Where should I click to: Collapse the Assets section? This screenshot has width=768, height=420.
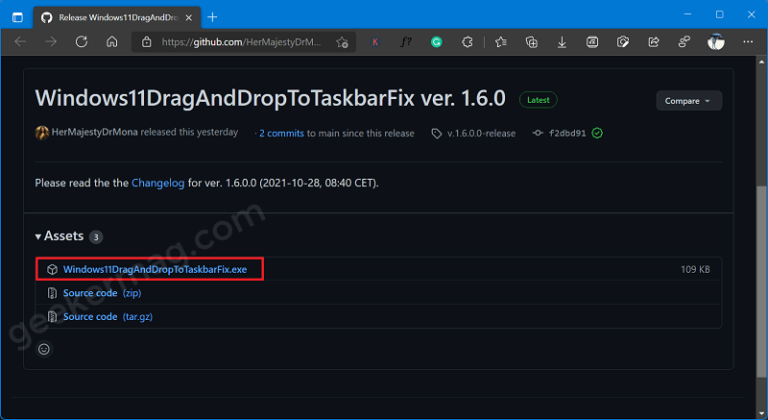62,236
